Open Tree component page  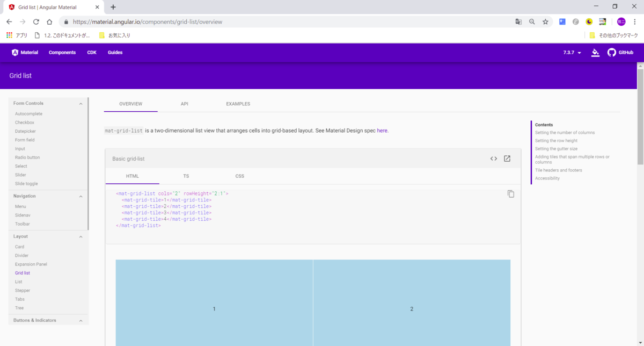19,308
